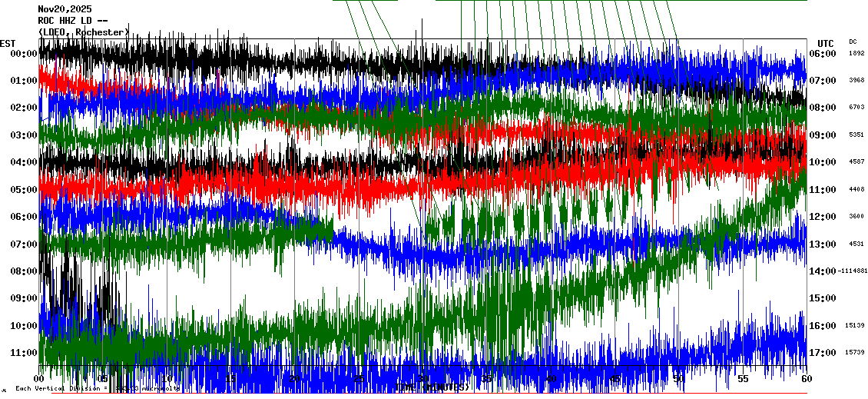Image resolution: width=868 pixels, height=399 pixels.
Task: Click the DC column header
Action: click(x=853, y=42)
